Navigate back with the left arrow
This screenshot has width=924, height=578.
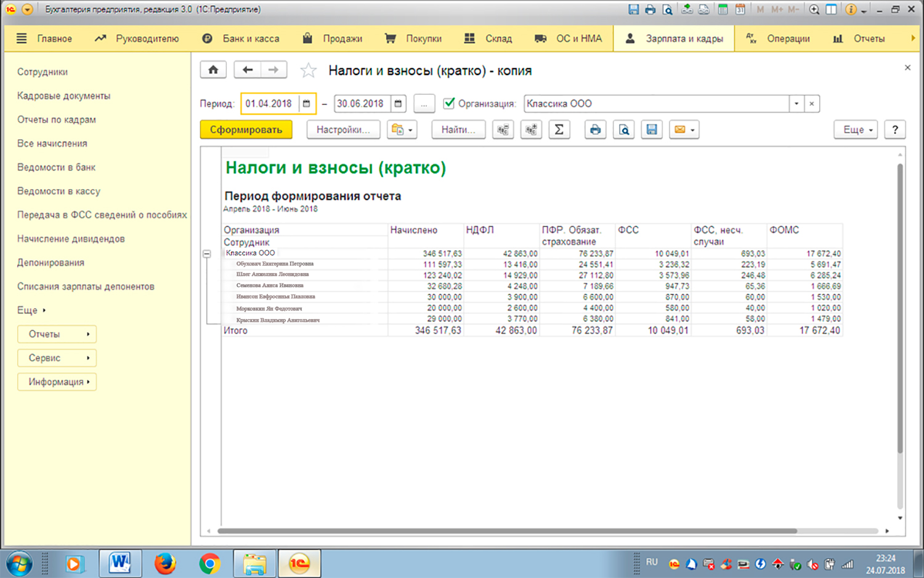tap(248, 70)
